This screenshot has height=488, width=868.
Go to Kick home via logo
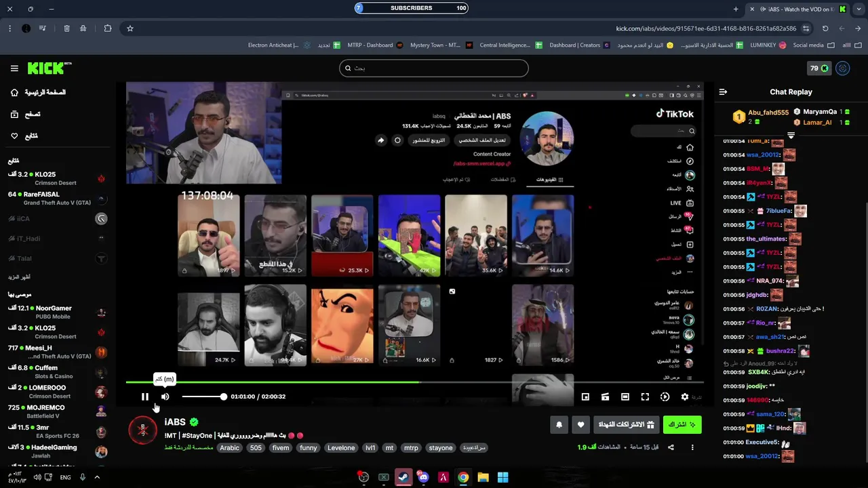49,68
